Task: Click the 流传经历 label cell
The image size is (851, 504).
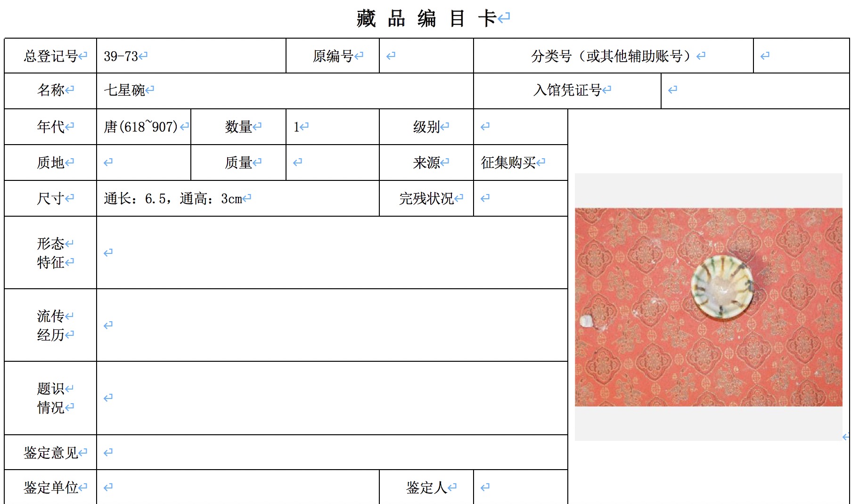Action: (x=50, y=325)
